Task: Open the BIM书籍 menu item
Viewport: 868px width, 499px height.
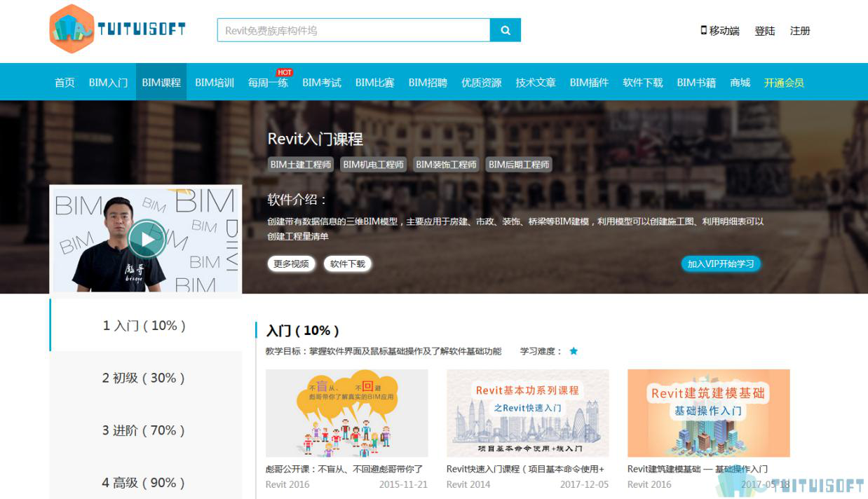Action: [x=696, y=83]
